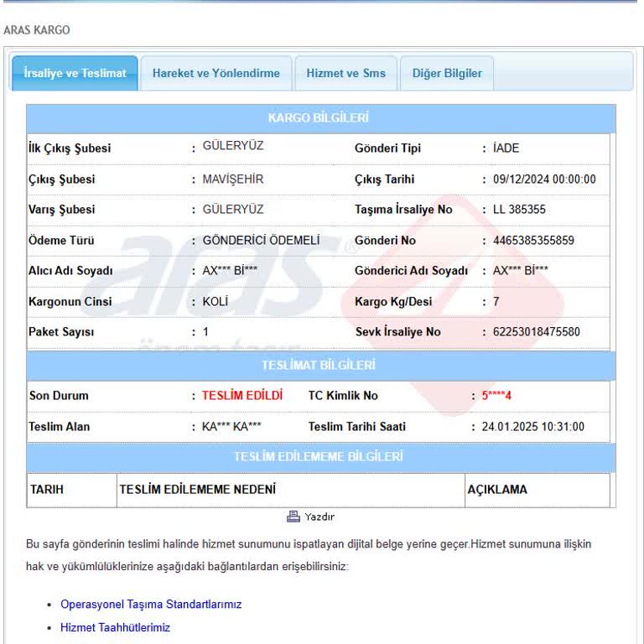Click the ARAS KARGO heading text
Screen dimensions: 644x644
[x=37, y=30]
